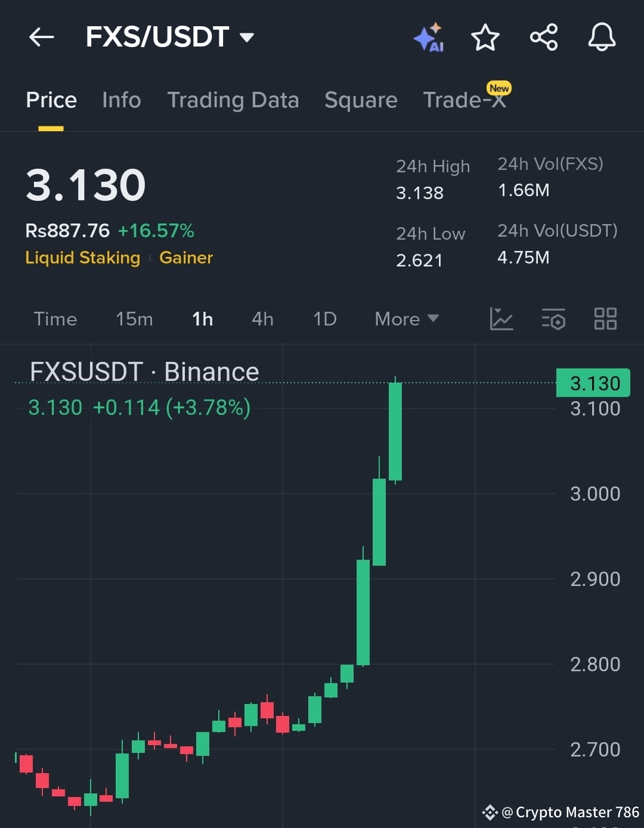Open the grid layout icon
Screen dimensions: 644x828
click(x=605, y=319)
